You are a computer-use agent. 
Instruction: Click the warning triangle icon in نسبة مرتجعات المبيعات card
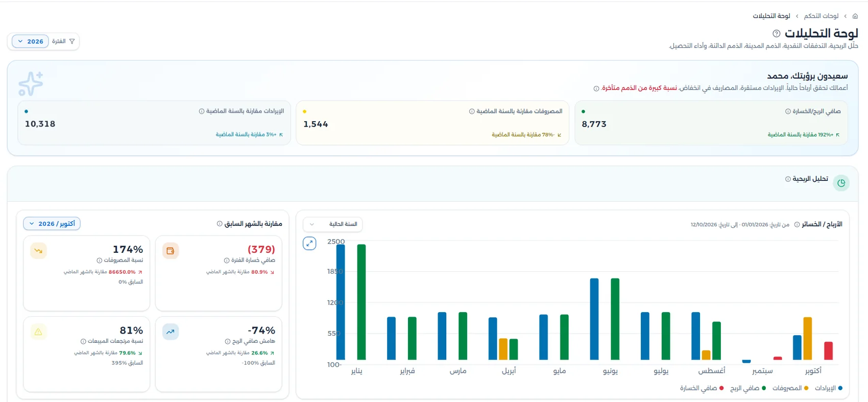(38, 332)
